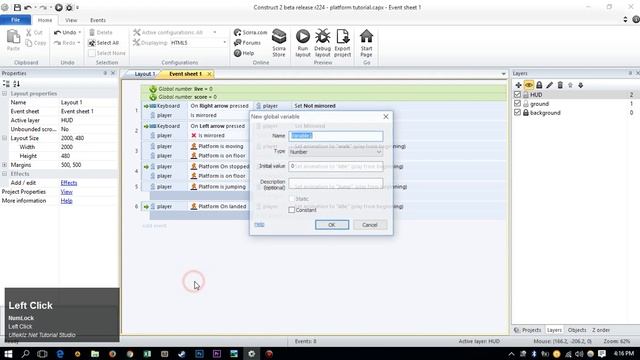Collapse the Layout Size property group
640x360 pixels.
4,138
